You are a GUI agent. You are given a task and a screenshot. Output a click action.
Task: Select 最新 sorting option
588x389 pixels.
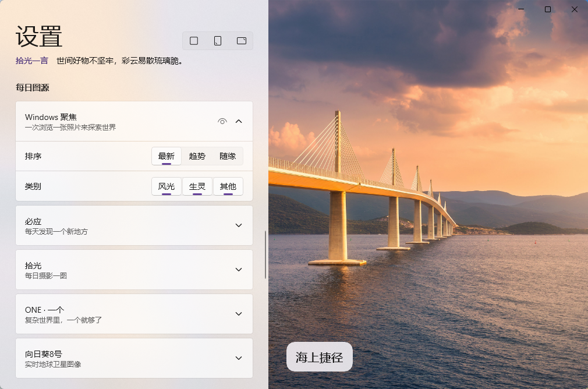[x=167, y=156]
